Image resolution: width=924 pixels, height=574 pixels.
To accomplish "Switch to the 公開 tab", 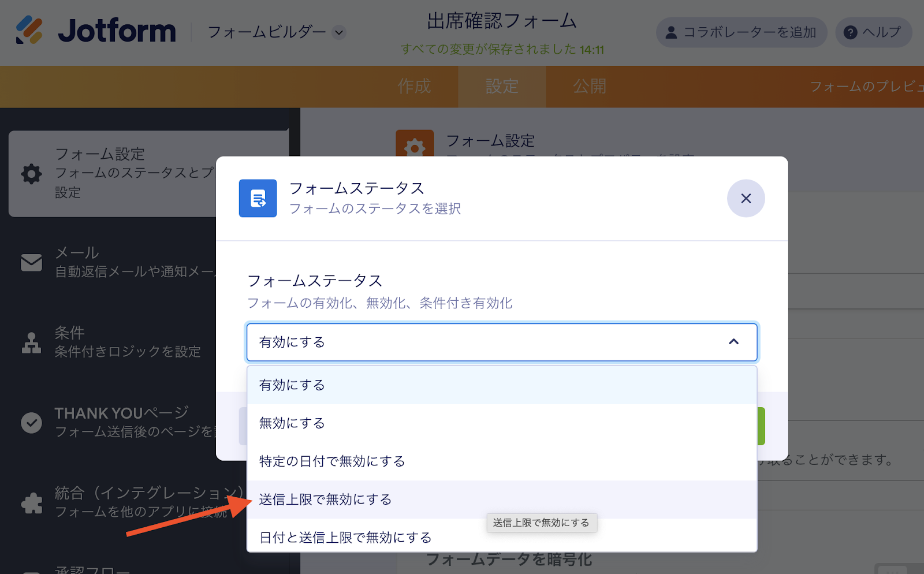I will point(590,87).
